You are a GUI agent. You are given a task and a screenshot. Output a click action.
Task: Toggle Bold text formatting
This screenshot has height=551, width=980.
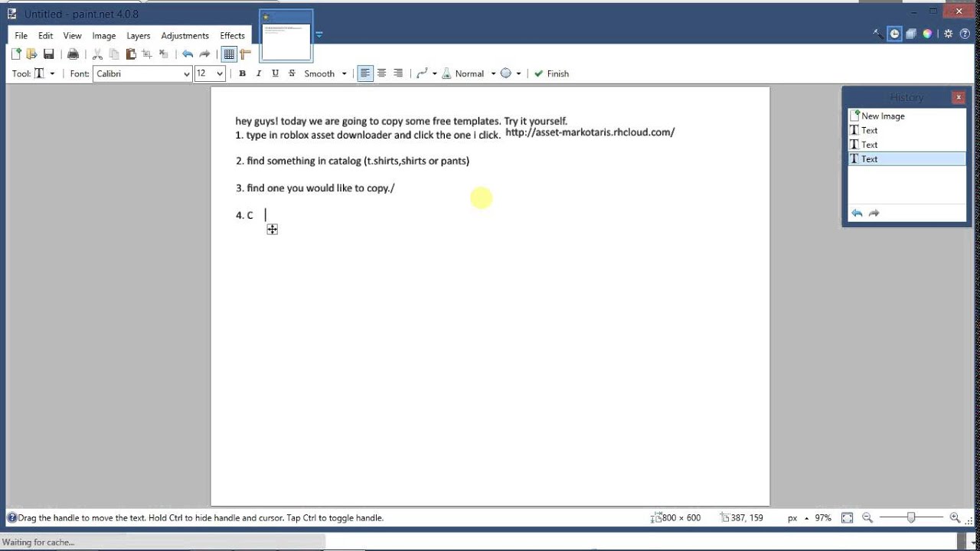pyautogui.click(x=242, y=73)
